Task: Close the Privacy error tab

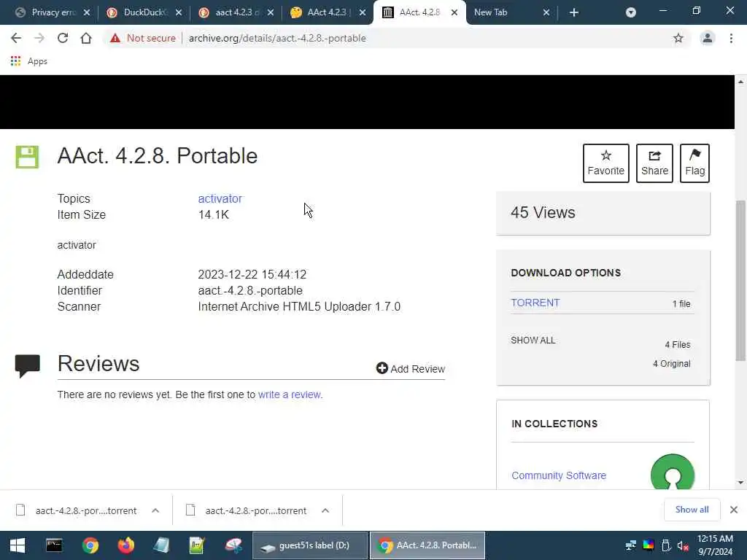Action: (x=87, y=12)
